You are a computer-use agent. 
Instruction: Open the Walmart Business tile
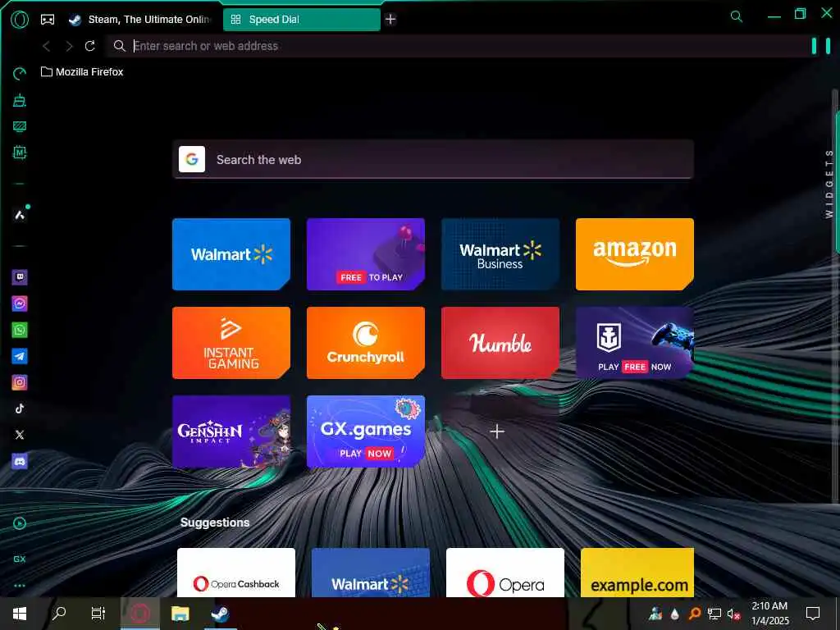click(x=500, y=254)
